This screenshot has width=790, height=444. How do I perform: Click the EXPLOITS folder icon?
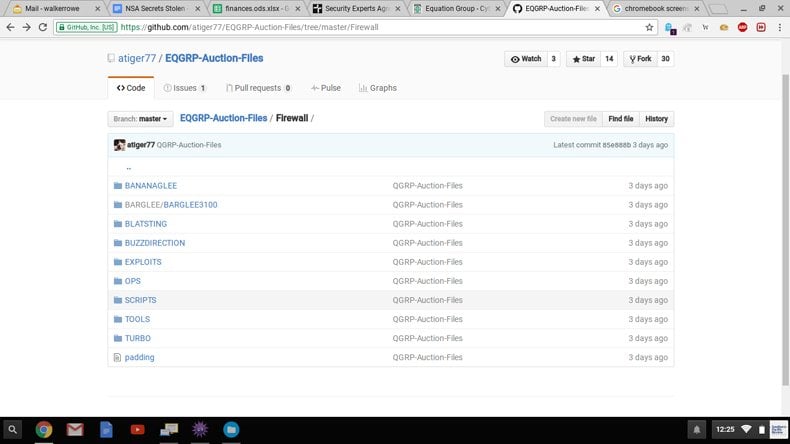point(118,262)
